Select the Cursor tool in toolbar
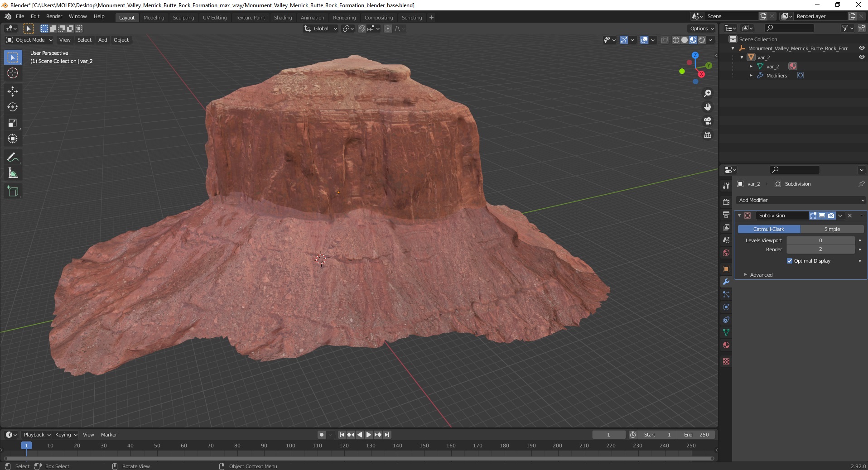Screen dimensions: 868x470 click(x=13, y=73)
